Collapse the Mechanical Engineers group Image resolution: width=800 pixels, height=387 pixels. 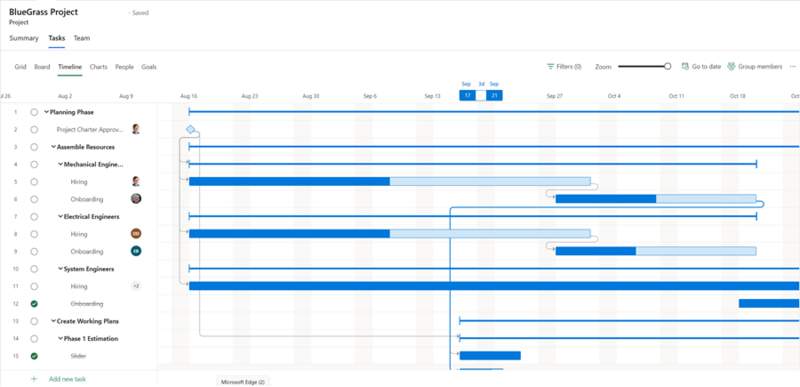pyautogui.click(x=61, y=164)
